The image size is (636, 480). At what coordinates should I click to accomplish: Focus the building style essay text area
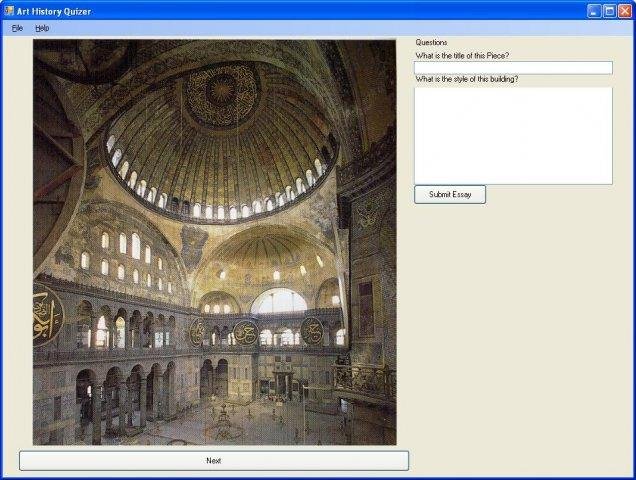click(x=513, y=136)
